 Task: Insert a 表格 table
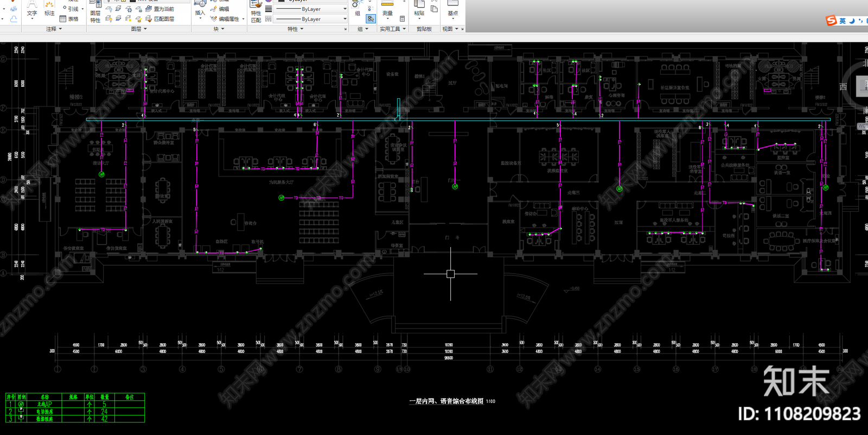(69, 19)
